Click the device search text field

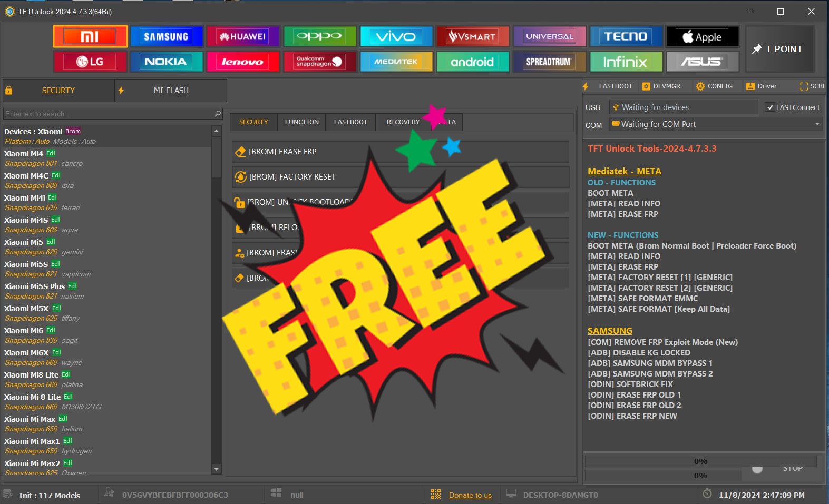108,114
